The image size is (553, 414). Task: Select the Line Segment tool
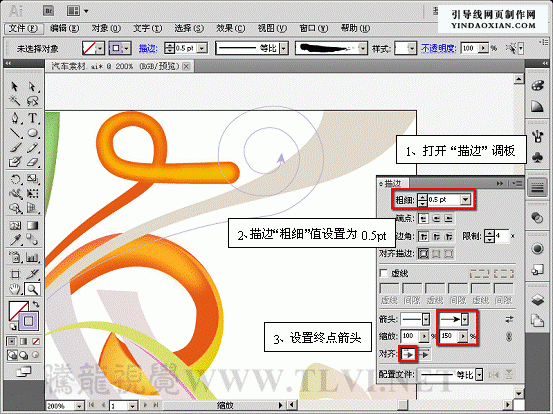(14, 133)
